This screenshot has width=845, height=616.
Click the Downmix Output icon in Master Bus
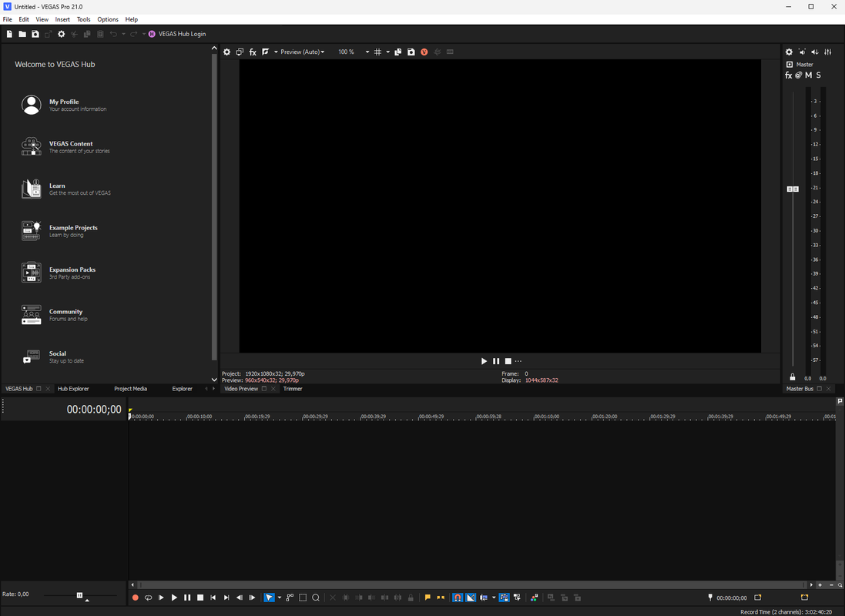click(x=802, y=52)
